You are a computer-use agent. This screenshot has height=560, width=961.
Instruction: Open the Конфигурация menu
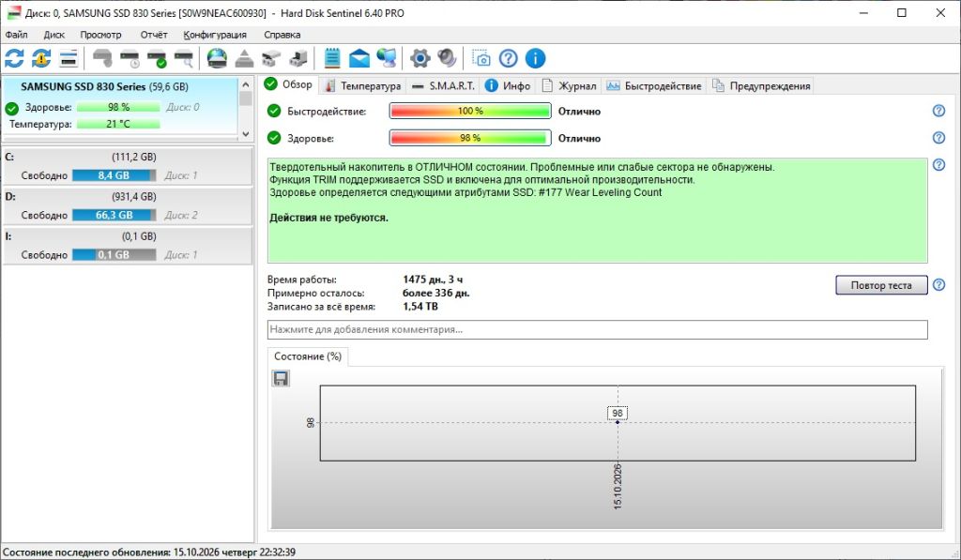pyautogui.click(x=215, y=35)
